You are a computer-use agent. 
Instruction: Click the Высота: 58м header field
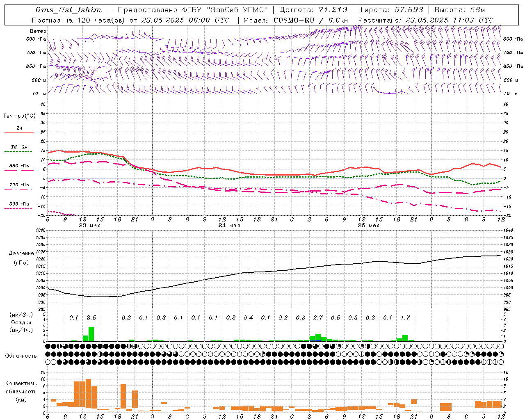click(459, 10)
